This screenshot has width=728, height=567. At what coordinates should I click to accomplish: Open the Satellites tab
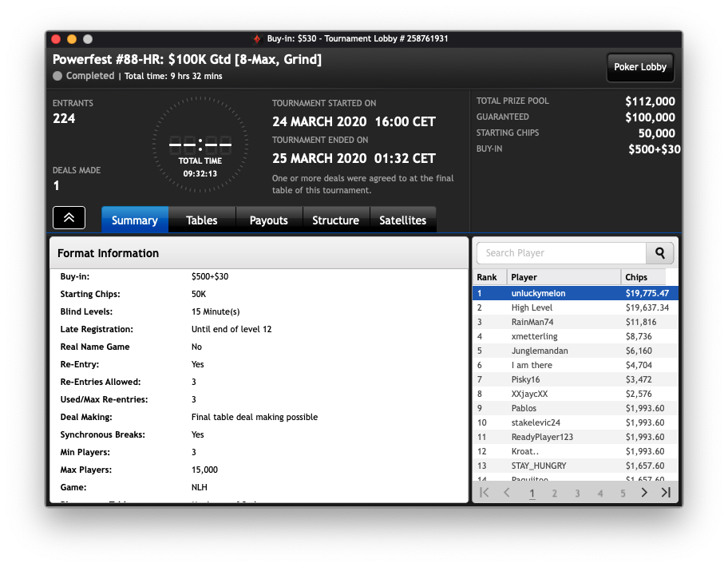(x=402, y=220)
